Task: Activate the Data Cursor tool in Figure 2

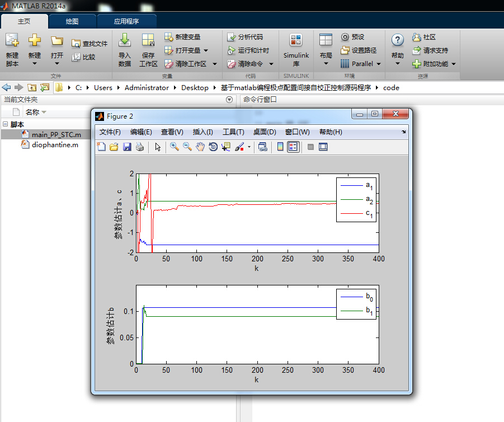Action: click(x=225, y=147)
